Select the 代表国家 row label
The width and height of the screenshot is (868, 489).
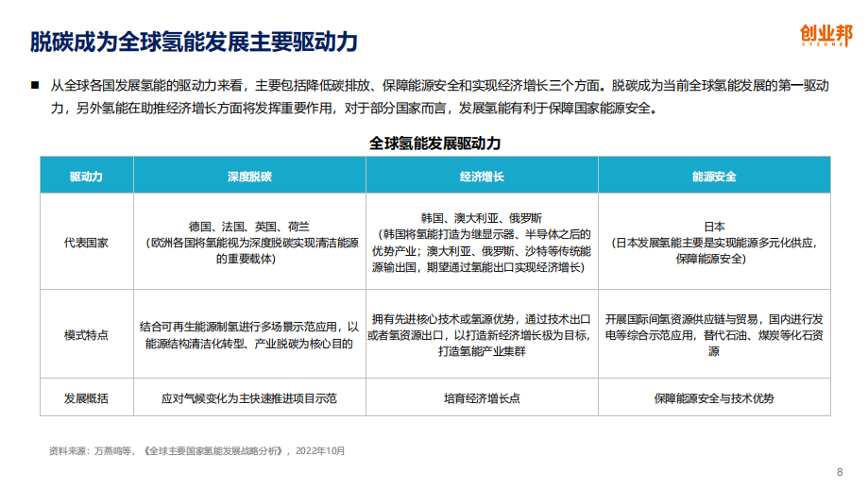(x=86, y=242)
